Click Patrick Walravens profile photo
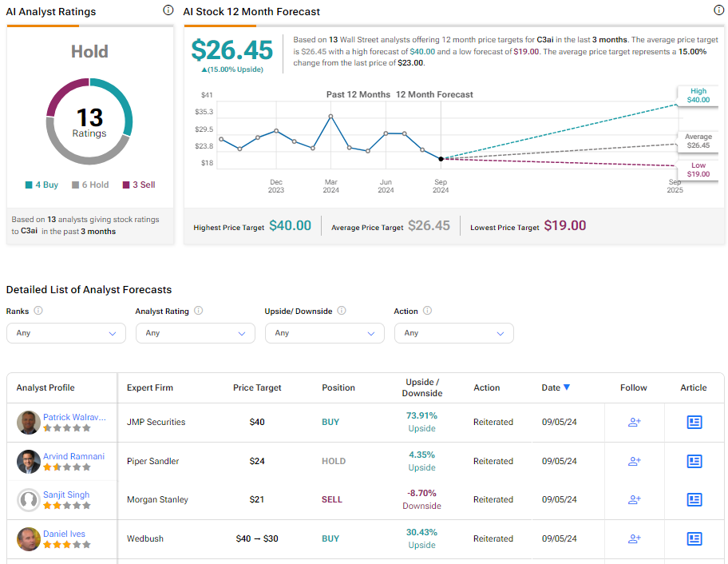 click(x=28, y=423)
